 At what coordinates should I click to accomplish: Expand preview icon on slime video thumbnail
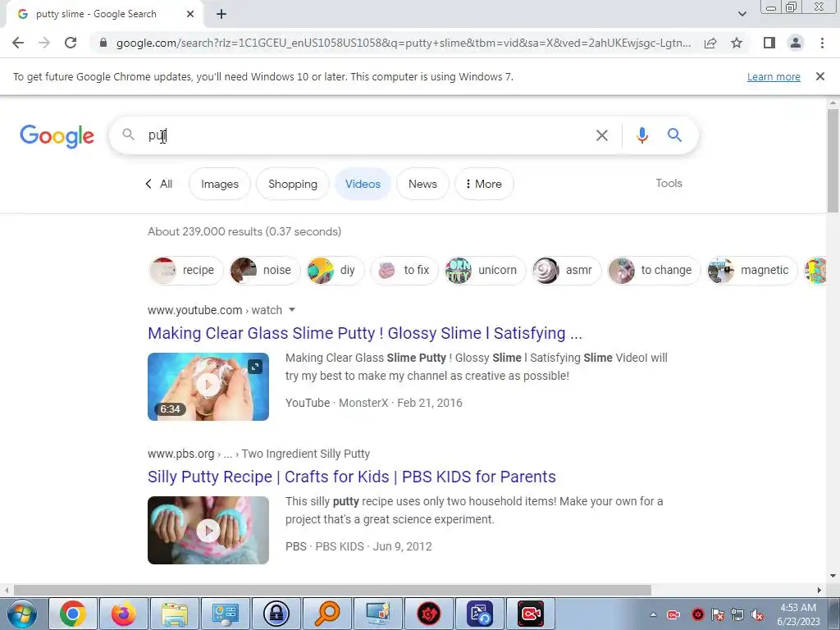point(255,367)
